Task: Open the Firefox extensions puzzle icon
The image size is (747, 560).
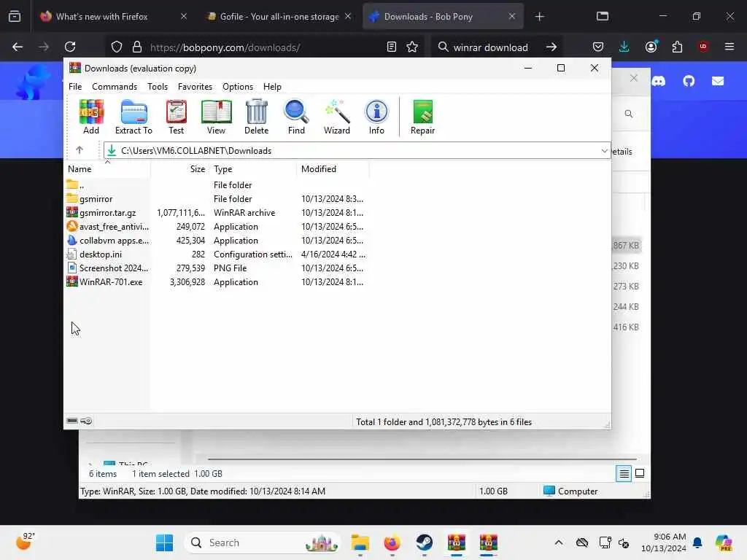Action: tap(677, 47)
